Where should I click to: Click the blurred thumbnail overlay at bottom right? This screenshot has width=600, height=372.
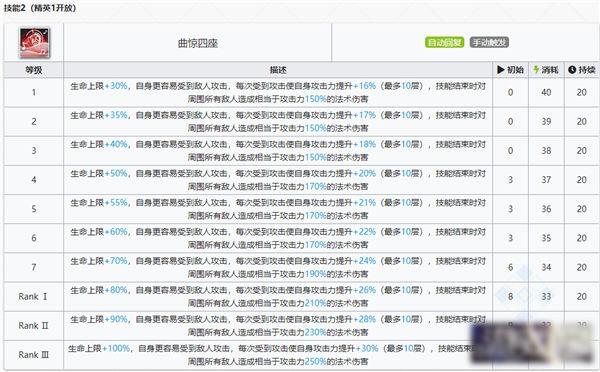534,343
